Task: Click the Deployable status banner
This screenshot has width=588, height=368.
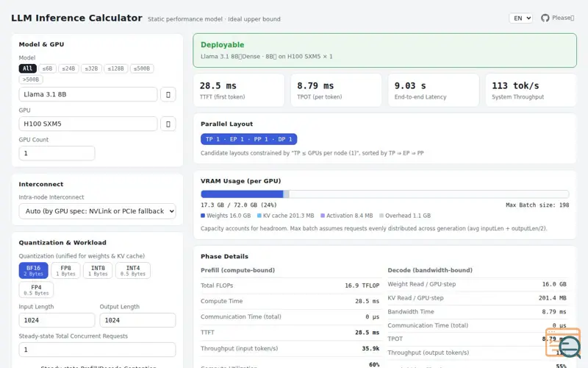Action: [x=384, y=50]
